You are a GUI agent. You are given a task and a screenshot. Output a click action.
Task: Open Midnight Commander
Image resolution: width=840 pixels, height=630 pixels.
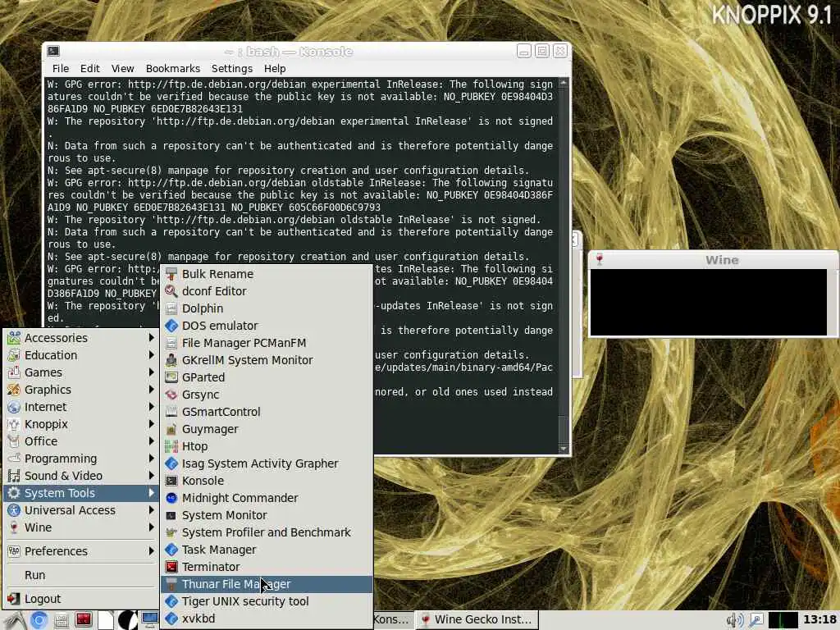click(267, 498)
